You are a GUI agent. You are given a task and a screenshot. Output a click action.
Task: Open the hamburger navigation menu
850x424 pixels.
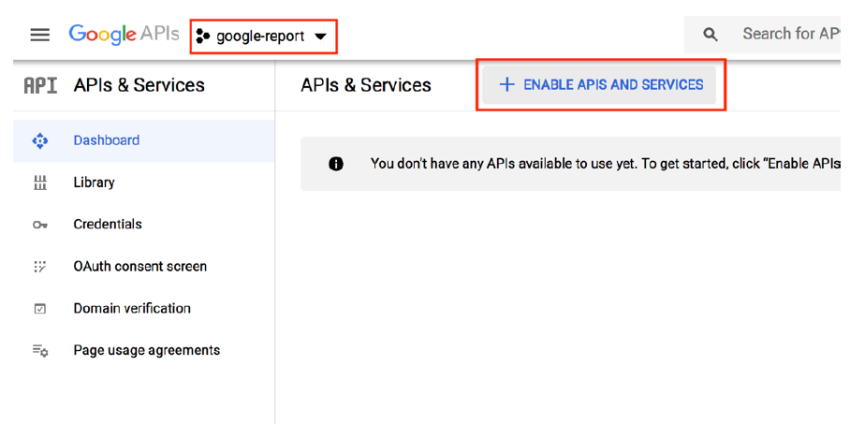pyautogui.click(x=40, y=35)
